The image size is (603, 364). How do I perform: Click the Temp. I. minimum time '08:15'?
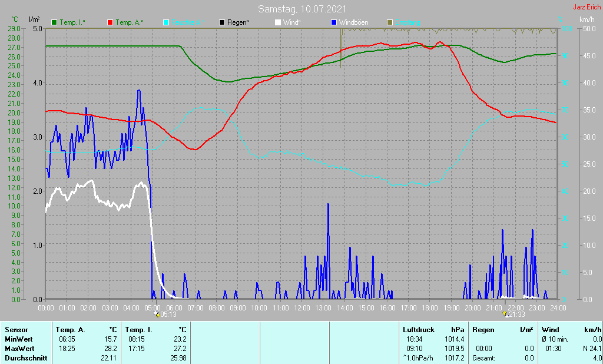pos(137,339)
